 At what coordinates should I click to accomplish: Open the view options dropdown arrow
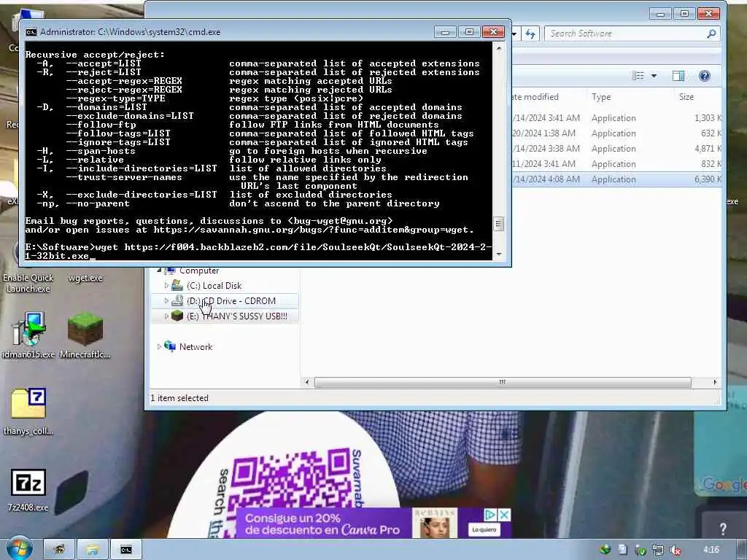point(654,76)
